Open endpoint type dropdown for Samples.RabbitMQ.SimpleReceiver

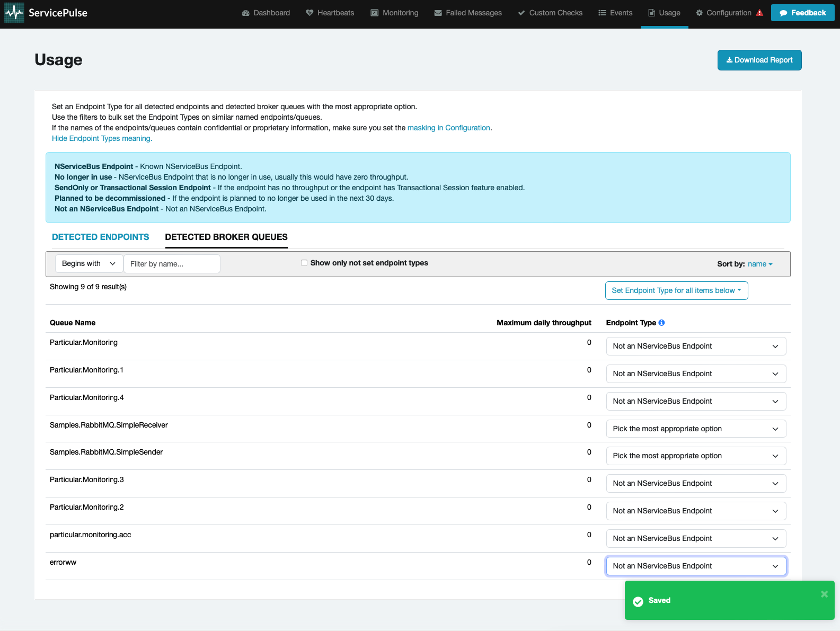coord(696,429)
